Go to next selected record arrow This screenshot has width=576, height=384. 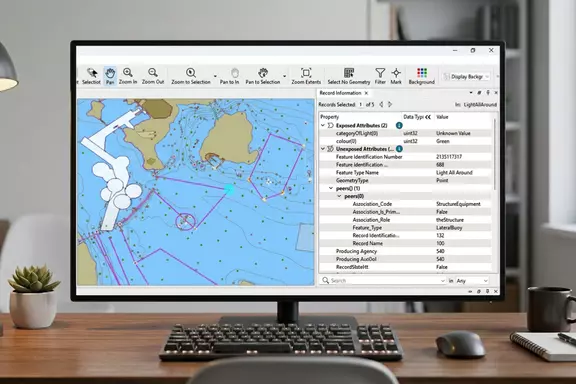point(390,104)
